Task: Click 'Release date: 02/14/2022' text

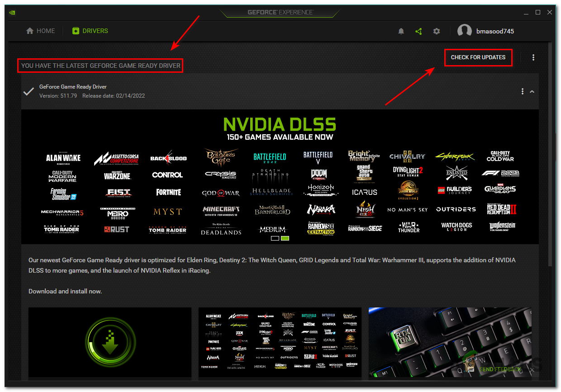Action: [x=114, y=96]
